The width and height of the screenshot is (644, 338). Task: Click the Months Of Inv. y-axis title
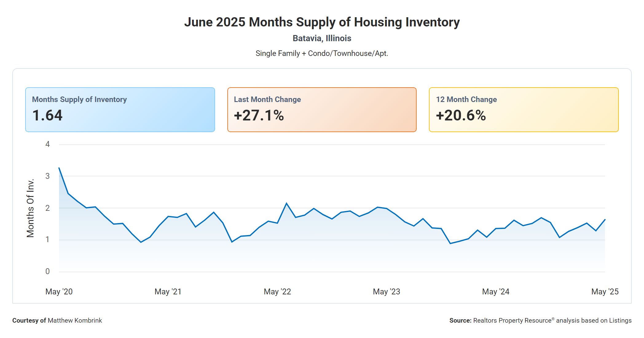(x=30, y=208)
